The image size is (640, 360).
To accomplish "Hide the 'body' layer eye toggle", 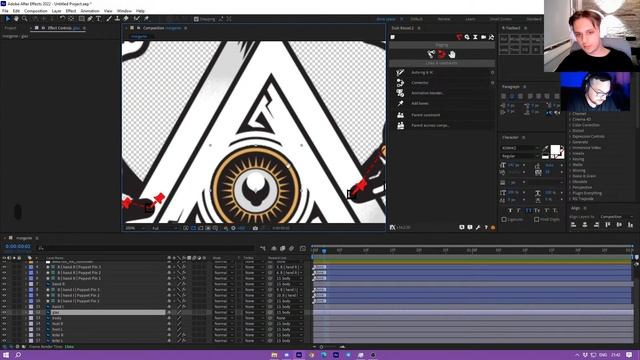I will [4, 318].
